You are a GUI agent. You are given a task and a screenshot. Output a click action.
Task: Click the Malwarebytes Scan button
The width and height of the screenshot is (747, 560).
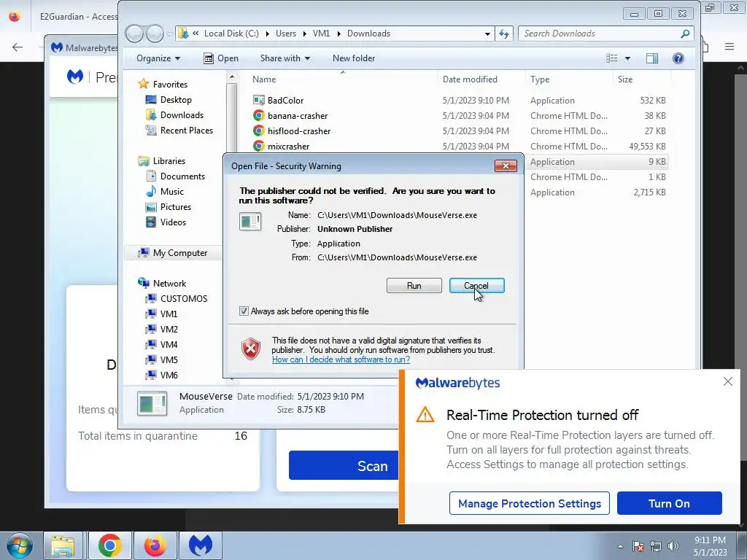click(x=344, y=465)
